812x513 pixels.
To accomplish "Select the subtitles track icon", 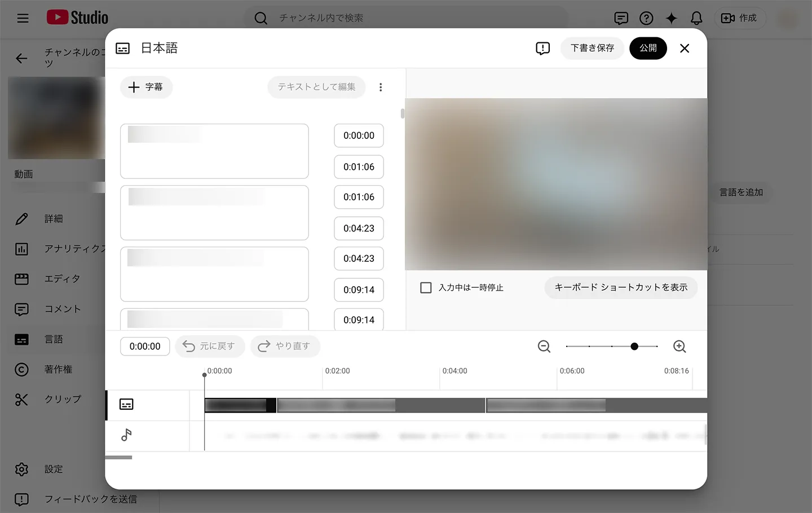I will 126,405.
